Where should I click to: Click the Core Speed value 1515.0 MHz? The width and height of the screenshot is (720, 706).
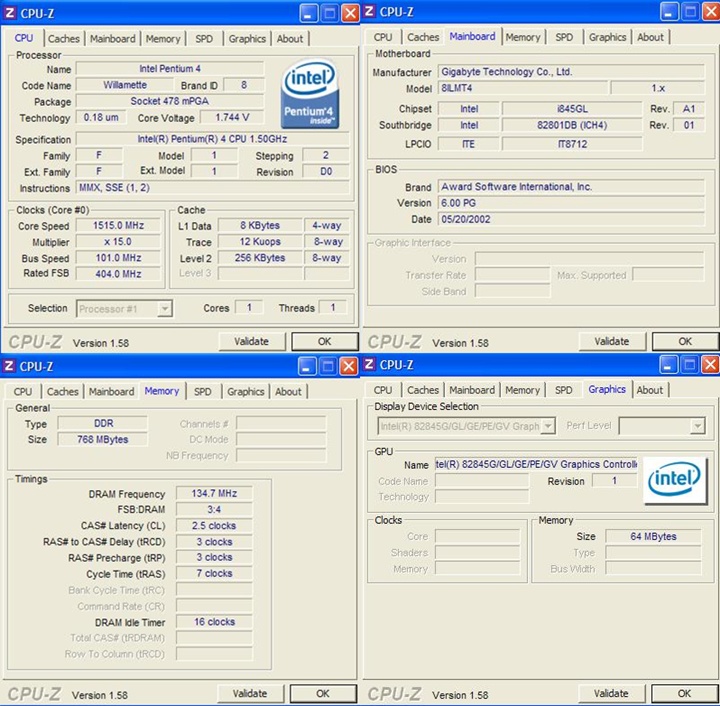pyautogui.click(x=118, y=225)
